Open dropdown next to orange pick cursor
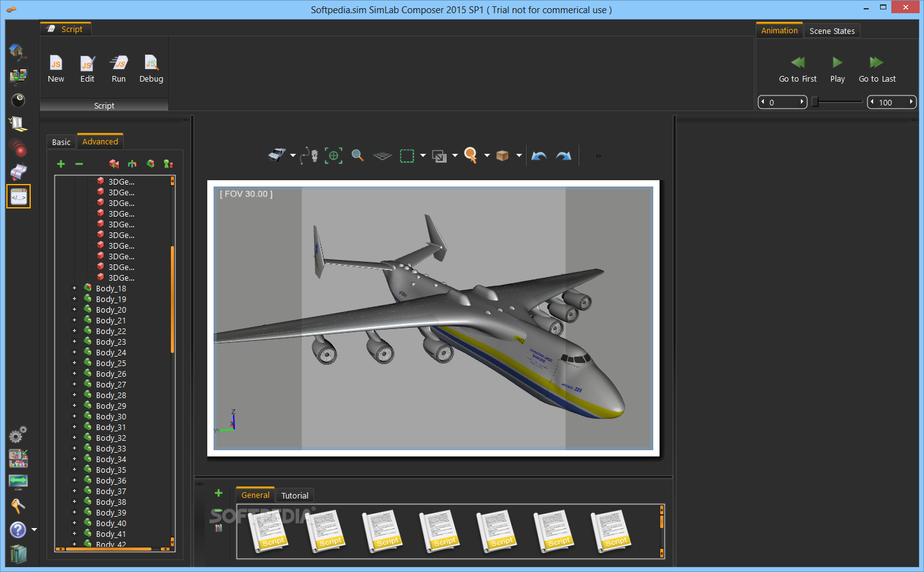The height and width of the screenshot is (572, 924). 487,155
